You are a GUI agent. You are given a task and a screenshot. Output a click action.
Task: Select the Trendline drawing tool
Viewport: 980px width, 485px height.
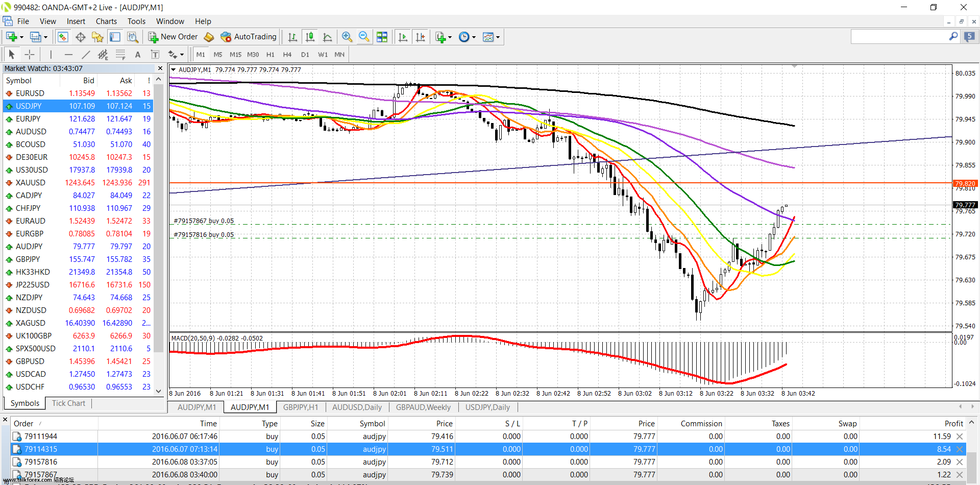(x=86, y=54)
